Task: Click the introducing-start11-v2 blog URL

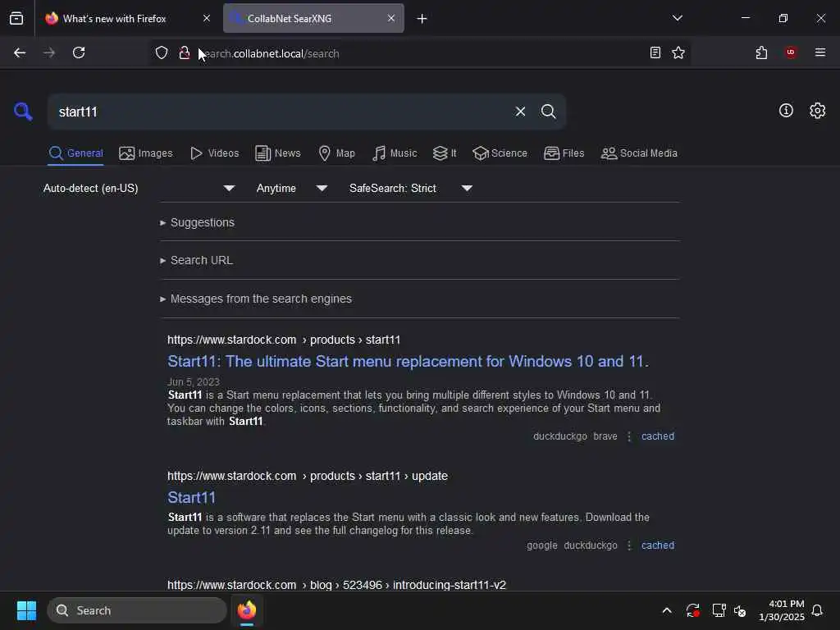Action: click(336, 584)
